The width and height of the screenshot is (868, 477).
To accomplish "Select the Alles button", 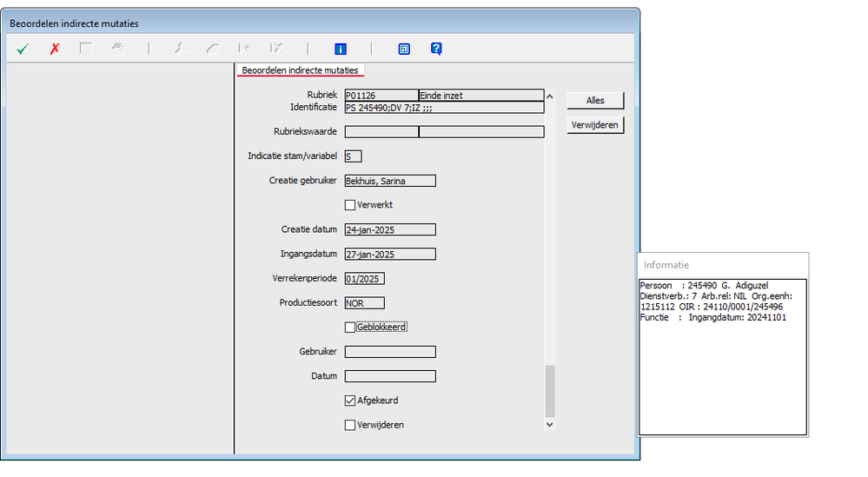I will tap(595, 100).
